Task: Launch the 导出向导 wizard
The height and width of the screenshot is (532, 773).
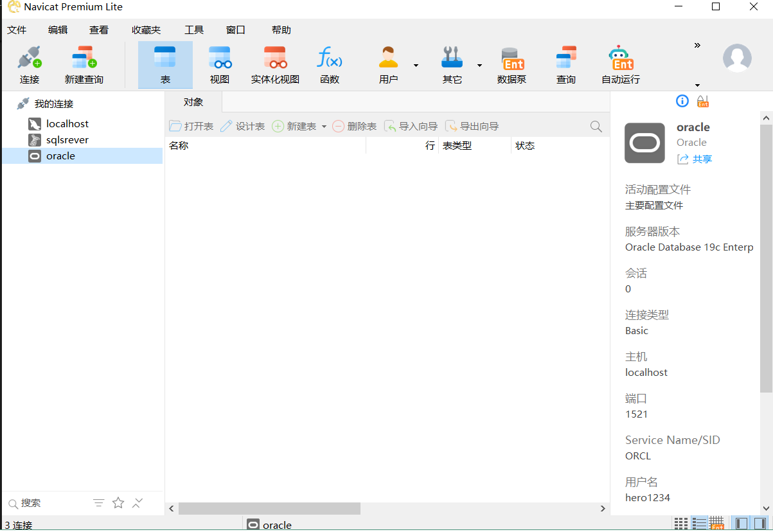Action: click(472, 127)
